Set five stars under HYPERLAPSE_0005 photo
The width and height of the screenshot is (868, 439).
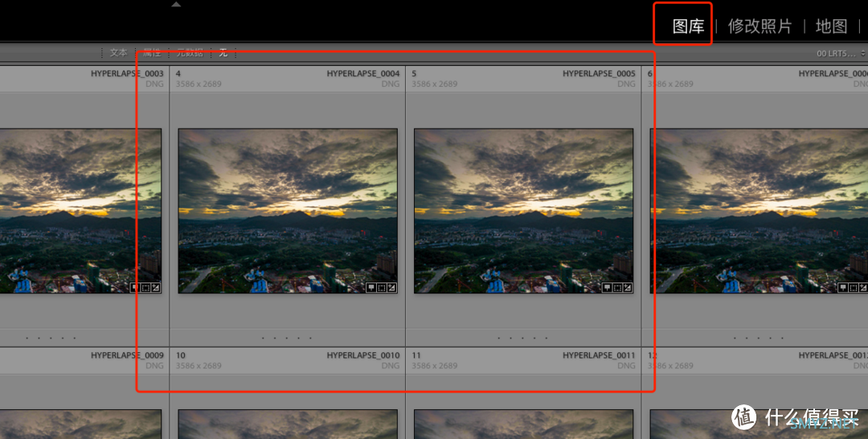pyautogui.click(x=547, y=338)
